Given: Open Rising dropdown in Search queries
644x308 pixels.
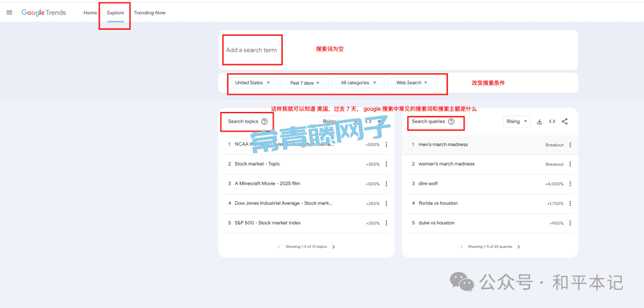Looking at the screenshot, I should coord(517,122).
